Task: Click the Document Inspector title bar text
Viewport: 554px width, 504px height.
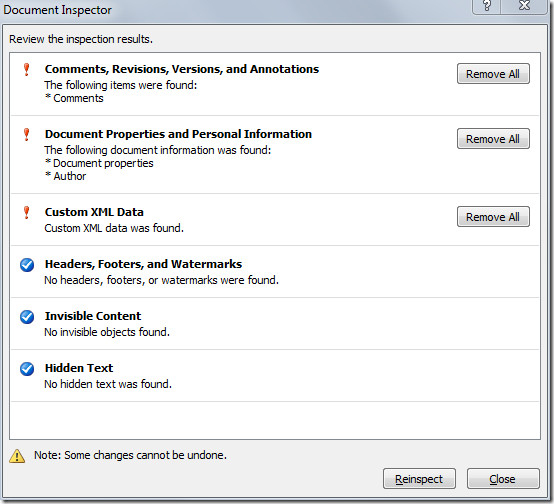Action: 57,10
